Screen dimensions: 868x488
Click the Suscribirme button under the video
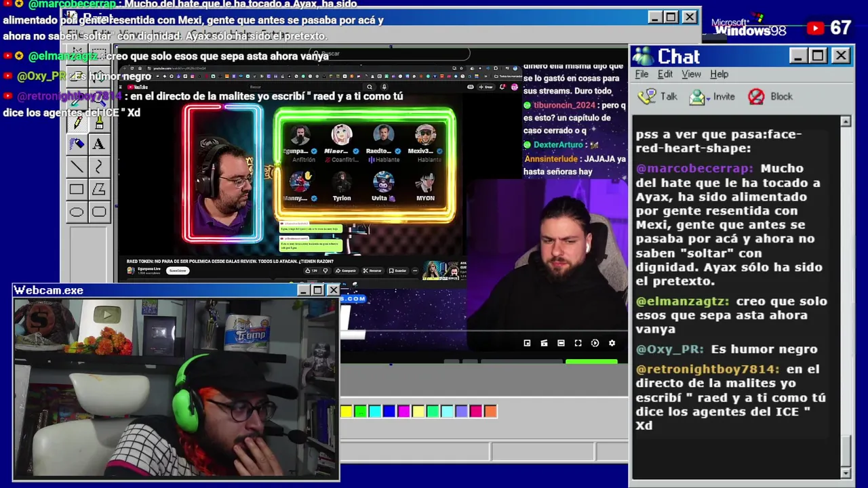click(178, 270)
